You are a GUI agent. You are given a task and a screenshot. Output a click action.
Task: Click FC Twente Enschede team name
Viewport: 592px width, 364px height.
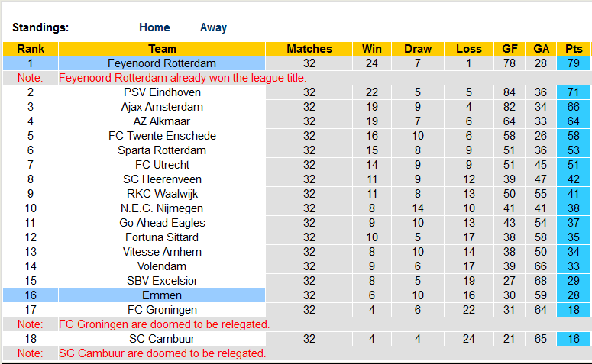tap(162, 136)
